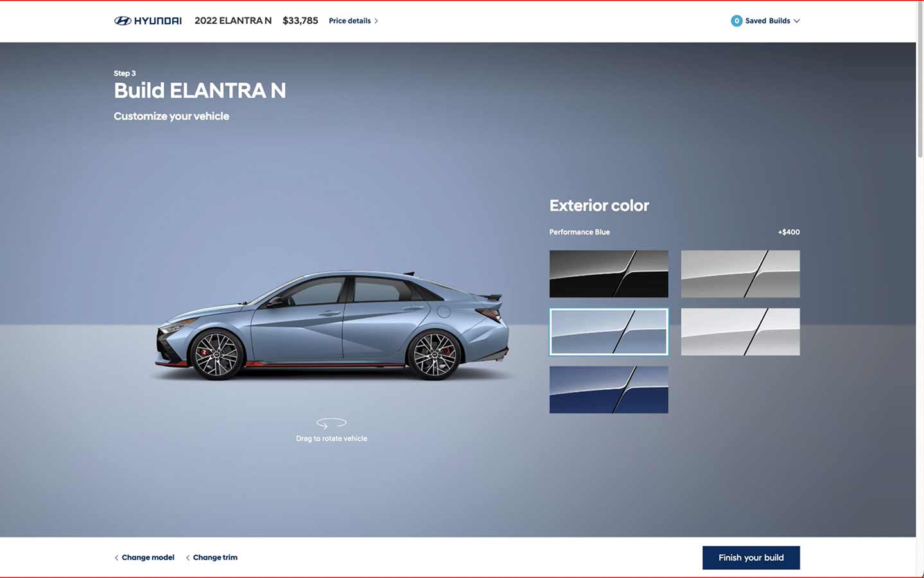This screenshot has width=924, height=578.
Task: Select the black exterior color swatch
Action: coord(609,274)
